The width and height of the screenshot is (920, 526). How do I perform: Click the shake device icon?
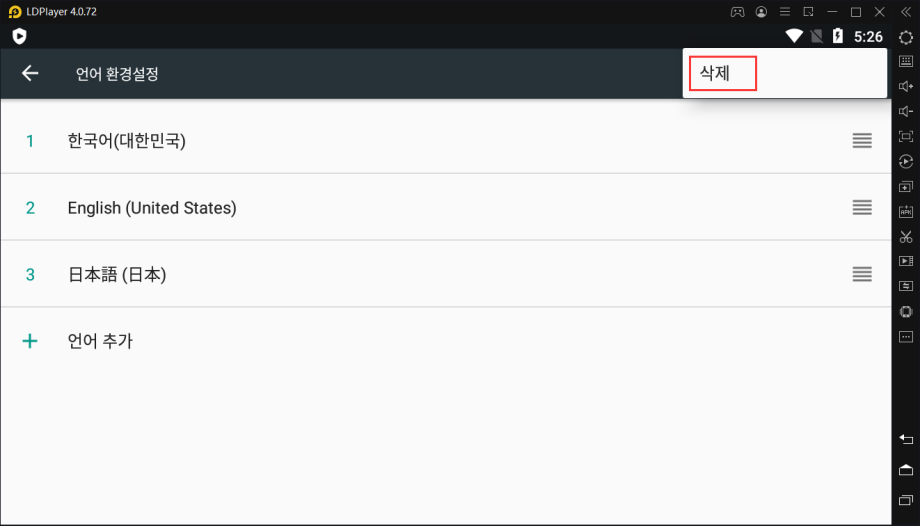[x=906, y=311]
